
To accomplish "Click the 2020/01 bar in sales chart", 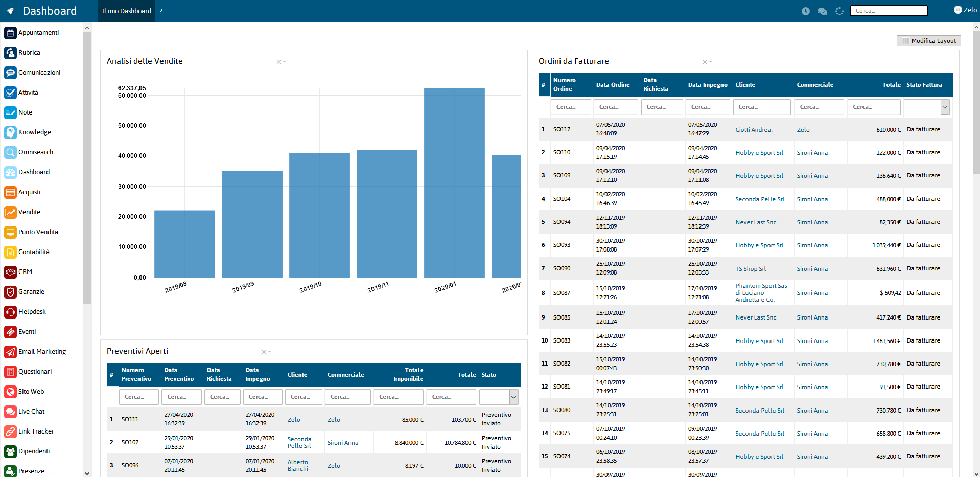I will click(454, 183).
